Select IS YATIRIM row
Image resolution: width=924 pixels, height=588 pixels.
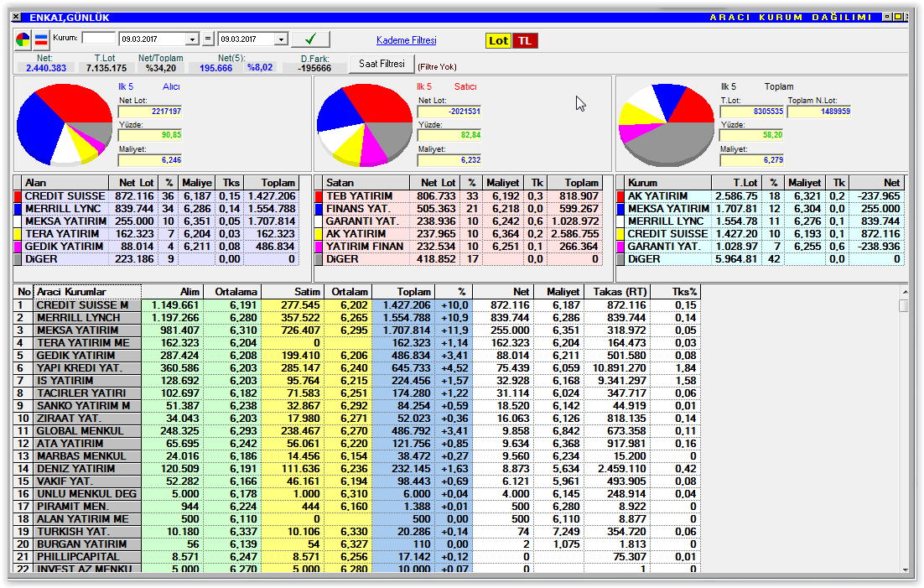[356, 381]
